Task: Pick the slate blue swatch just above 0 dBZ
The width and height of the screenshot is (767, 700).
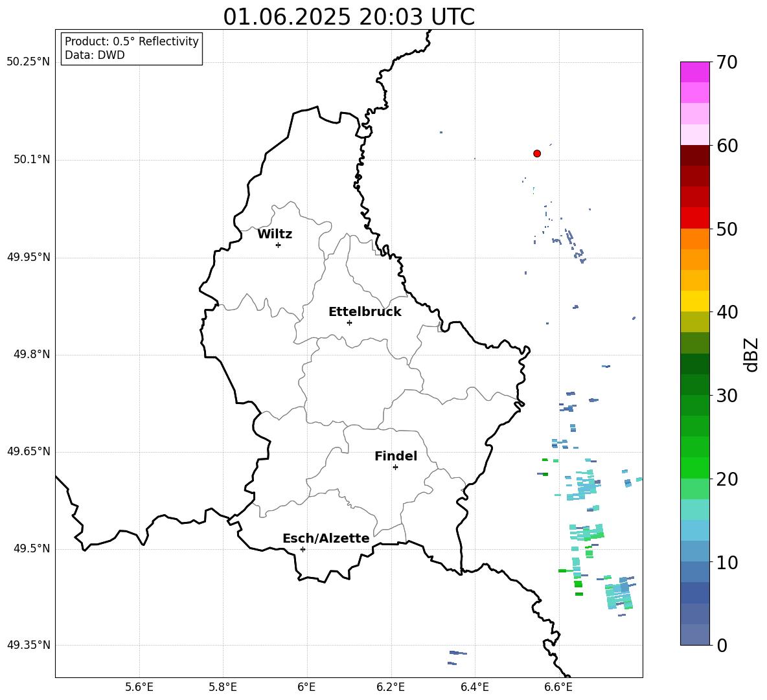Action: point(694,635)
